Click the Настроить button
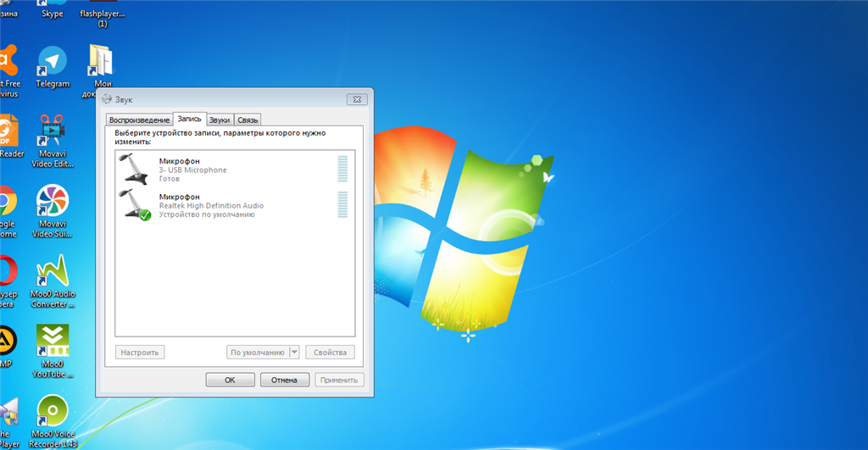868x450 pixels. (140, 352)
